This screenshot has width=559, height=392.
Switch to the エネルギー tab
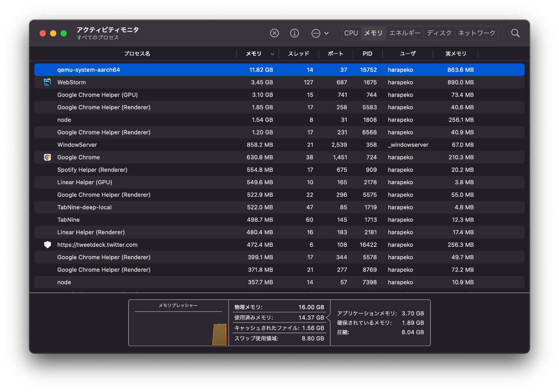[x=405, y=33]
